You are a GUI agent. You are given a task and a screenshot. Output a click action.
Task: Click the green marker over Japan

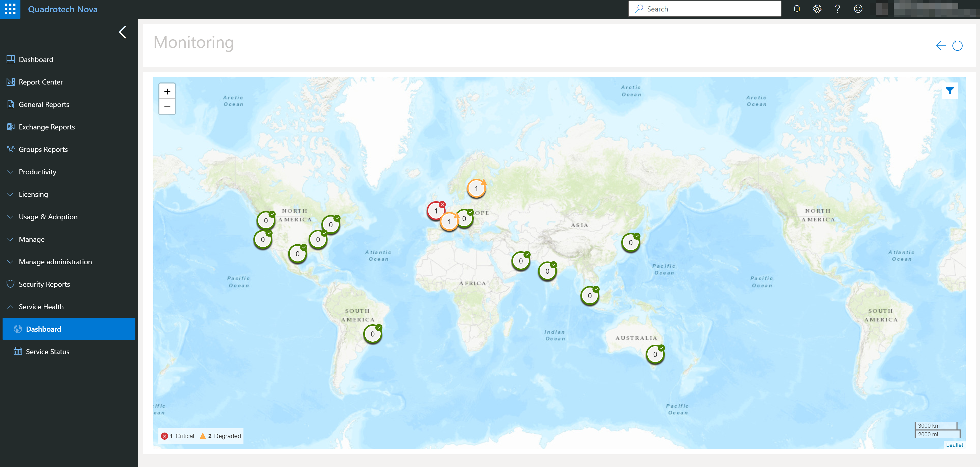(x=631, y=243)
